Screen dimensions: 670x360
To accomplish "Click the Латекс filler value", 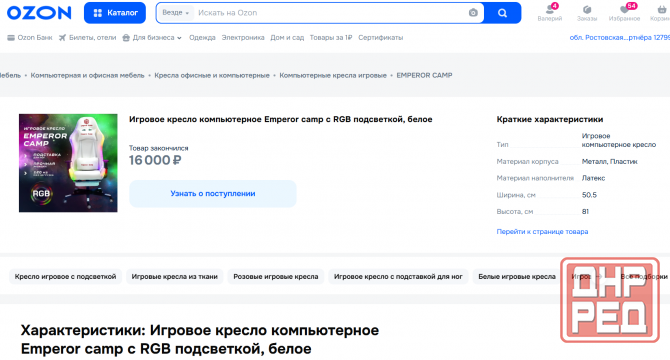I will pyautogui.click(x=593, y=178).
